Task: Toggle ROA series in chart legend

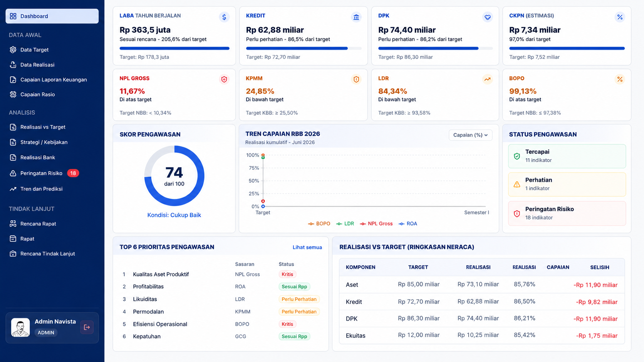Action: pyautogui.click(x=408, y=224)
